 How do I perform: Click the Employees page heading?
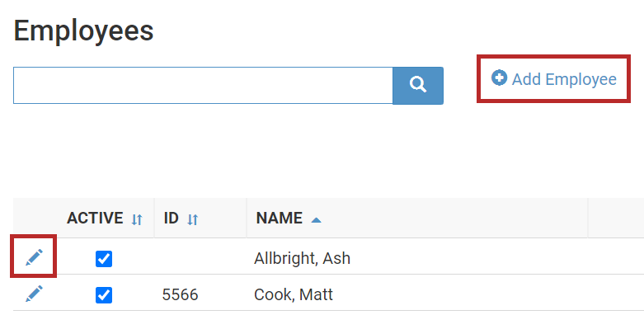(x=84, y=31)
